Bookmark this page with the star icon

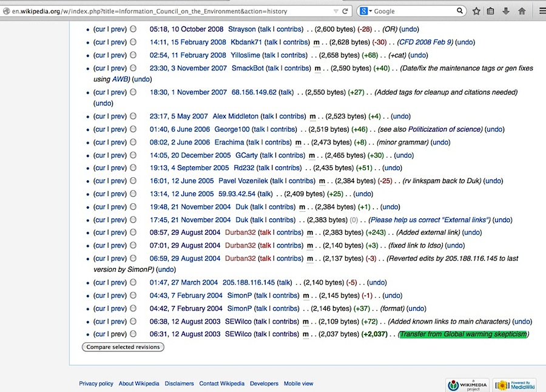coord(476,11)
